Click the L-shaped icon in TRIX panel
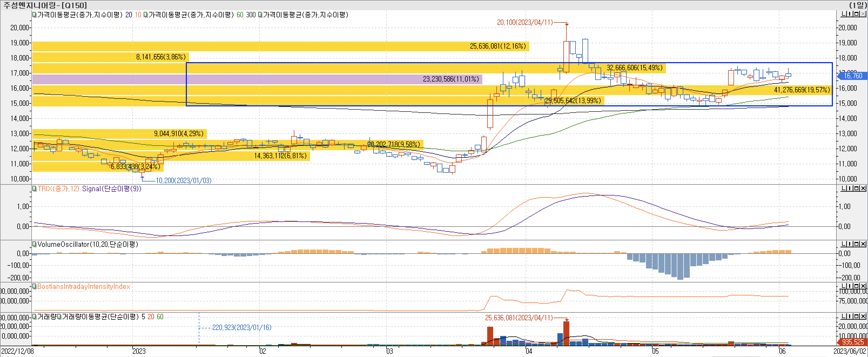Screen dimensions: 868x357 (x=844, y=188)
